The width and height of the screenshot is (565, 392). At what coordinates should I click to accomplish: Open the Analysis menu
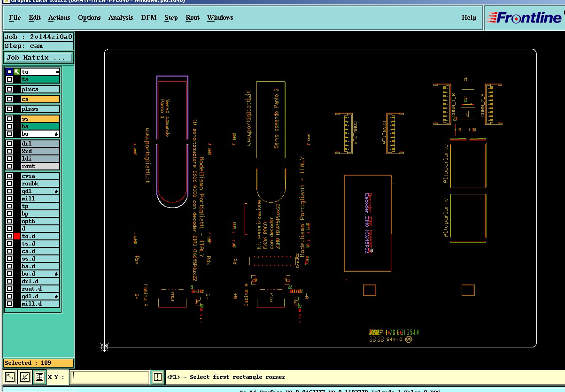point(121,18)
